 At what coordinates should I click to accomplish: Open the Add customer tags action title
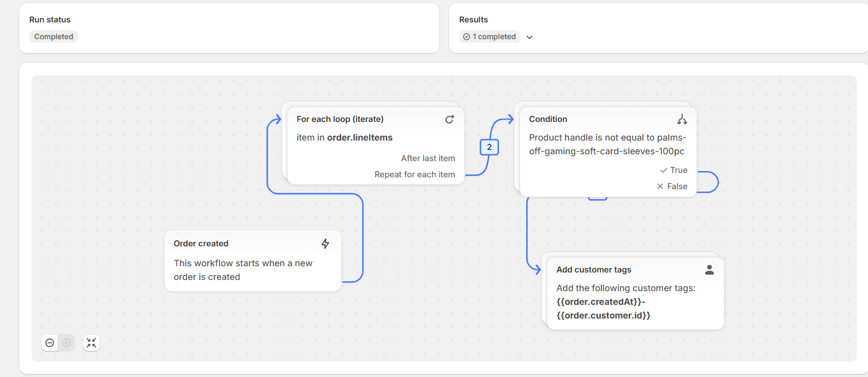593,269
